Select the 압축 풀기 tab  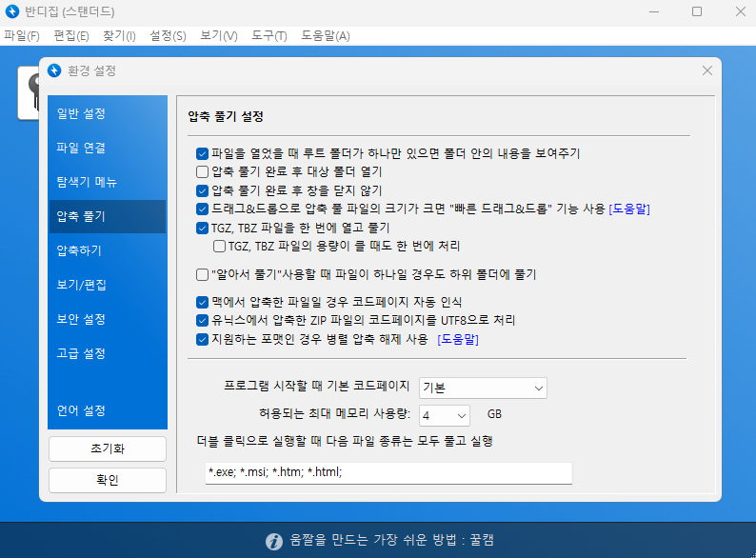[x=107, y=216]
